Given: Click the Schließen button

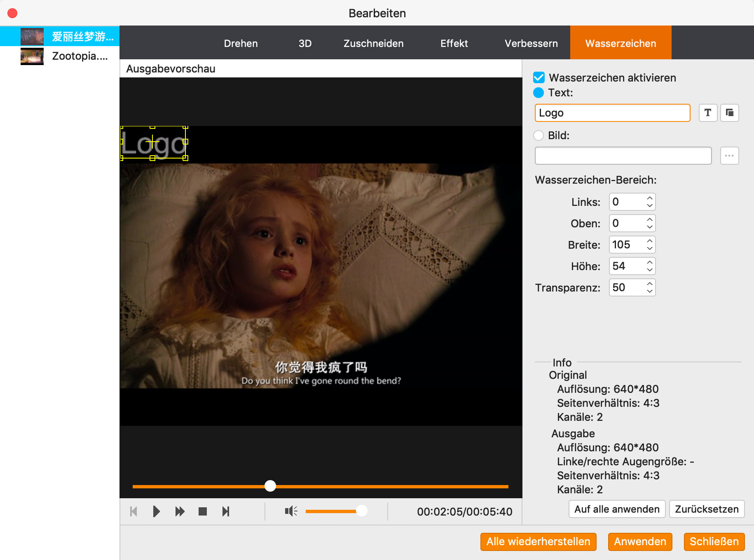Looking at the screenshot, I should [714, 541].
